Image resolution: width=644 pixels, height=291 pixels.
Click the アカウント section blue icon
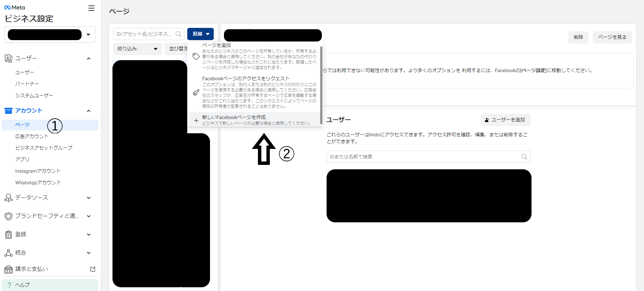tap(8, 111)
